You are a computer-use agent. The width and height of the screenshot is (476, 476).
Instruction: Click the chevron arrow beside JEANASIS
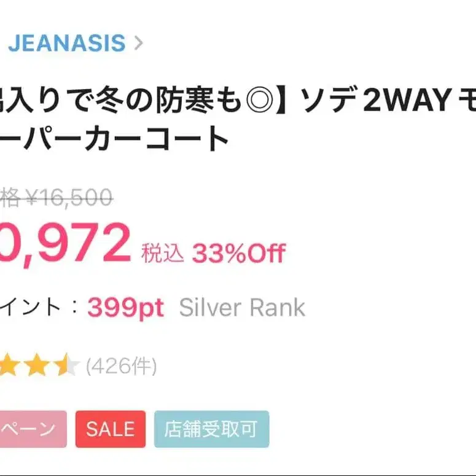click(x=138, y=44)
